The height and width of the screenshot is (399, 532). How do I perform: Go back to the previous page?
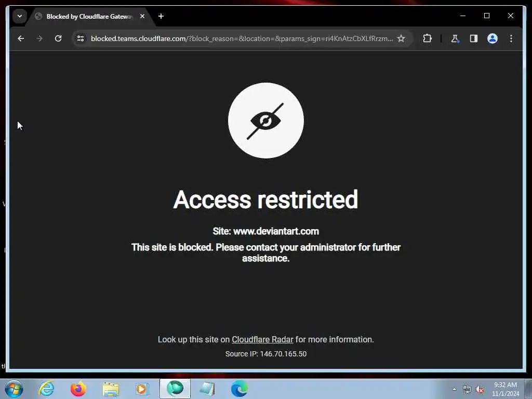(21, 38)
